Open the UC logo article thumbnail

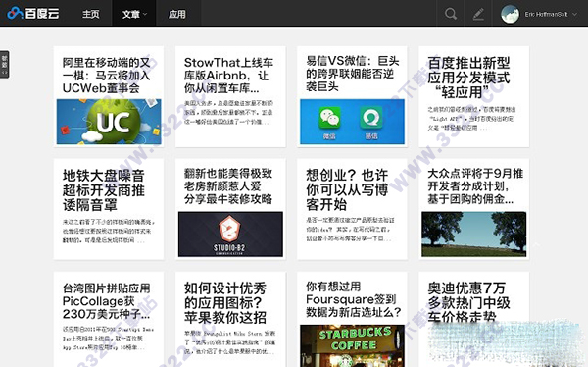[109, 122]
